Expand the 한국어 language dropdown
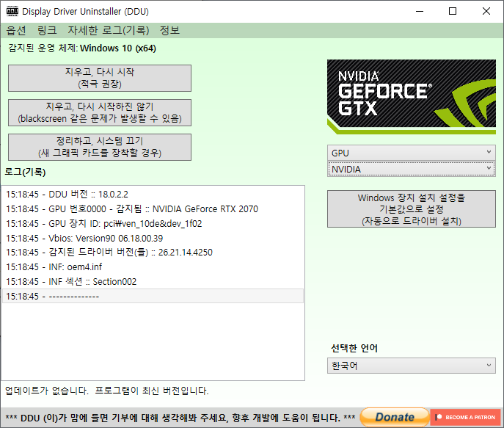The width and height of the screenshot is (504, 428). tap(412, 366)
